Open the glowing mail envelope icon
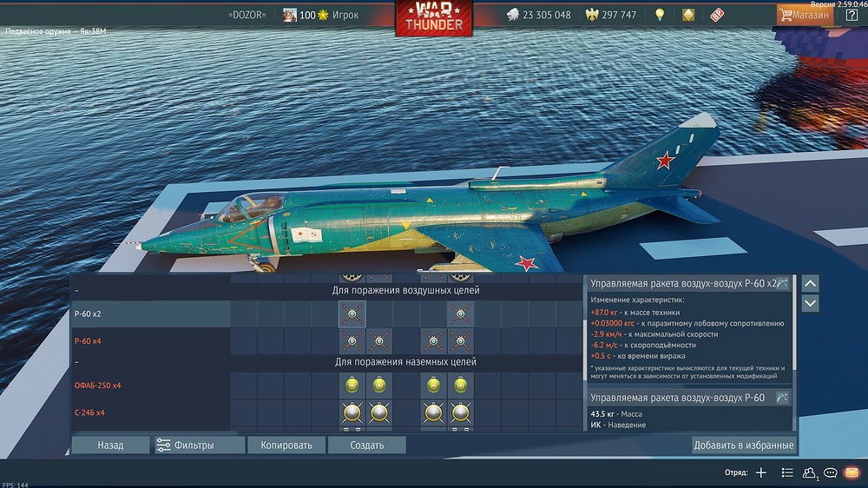 [x=852, y=472]
